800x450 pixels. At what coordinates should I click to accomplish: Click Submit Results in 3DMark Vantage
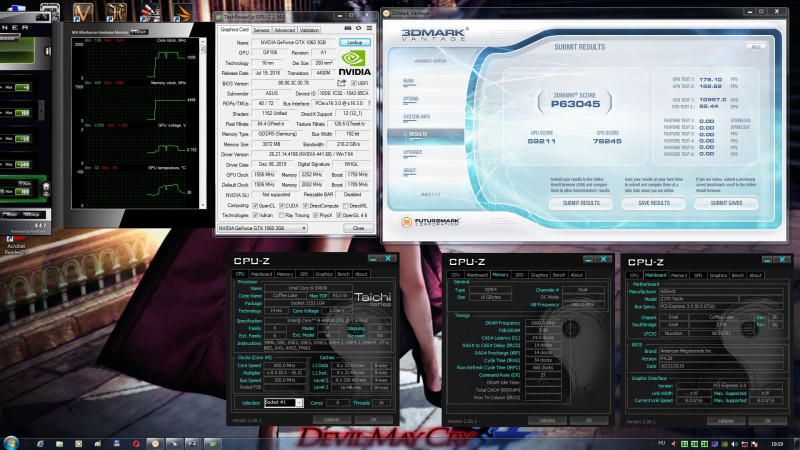point(581,203)
